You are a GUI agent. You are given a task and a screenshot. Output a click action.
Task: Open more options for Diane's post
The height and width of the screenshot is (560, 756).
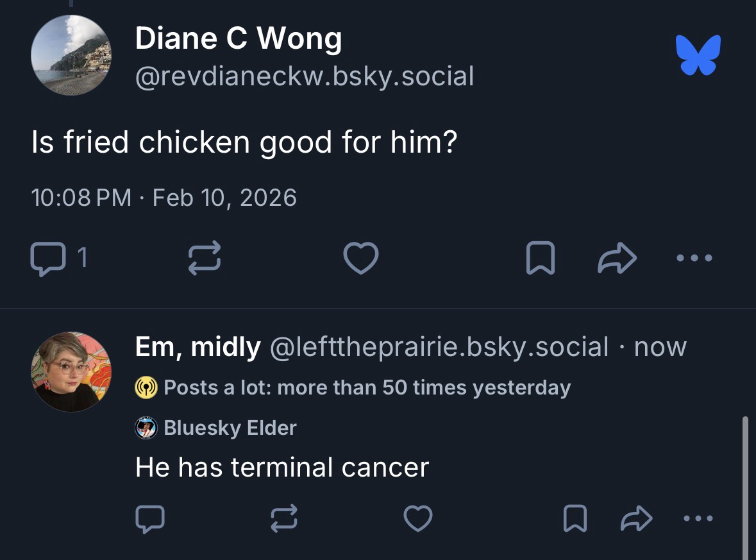(694, 258)
